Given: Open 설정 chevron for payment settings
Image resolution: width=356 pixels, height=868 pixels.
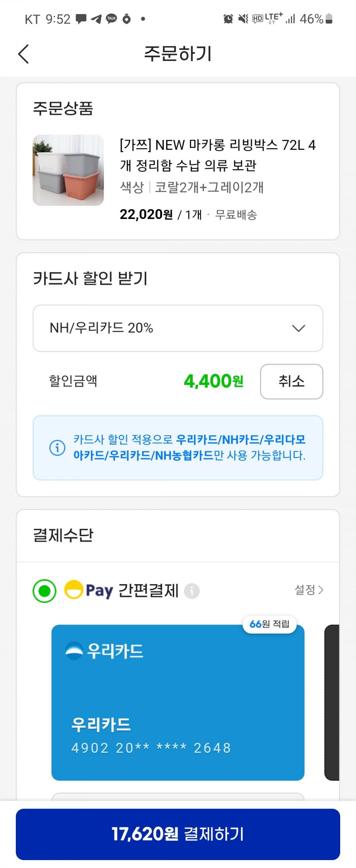Looking at the screenshot, I should coord(309,590).
